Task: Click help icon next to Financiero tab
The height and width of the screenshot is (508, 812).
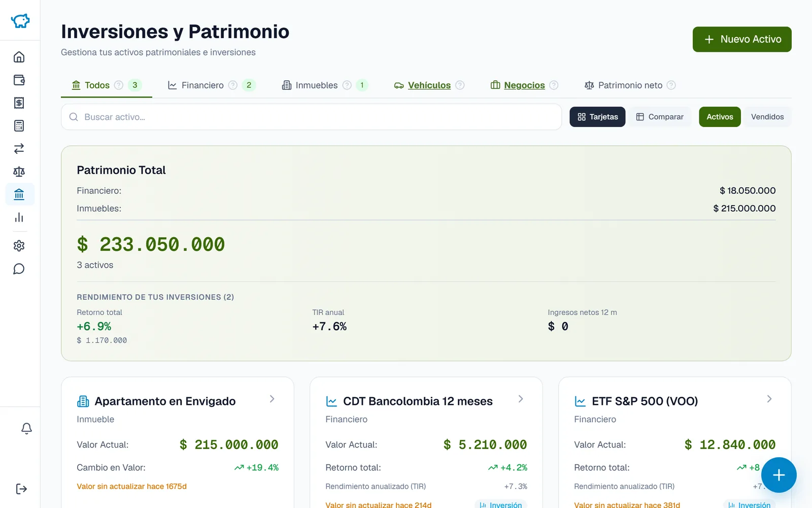Action: click(x=233, y=85)
